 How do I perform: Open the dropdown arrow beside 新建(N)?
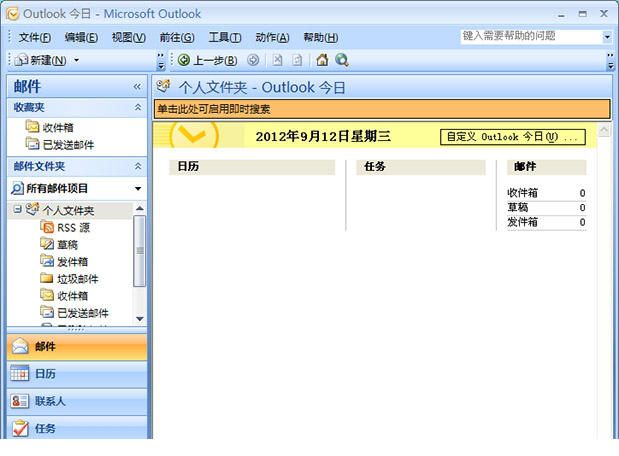tap(77, 60)
